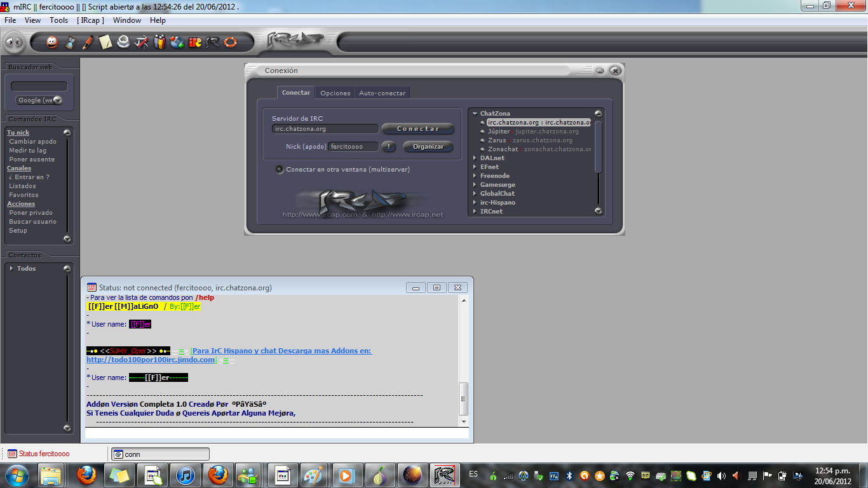Click the Organizar button
Image resolution: width=868 pixels, height=488 pixels.
(428, 147)
